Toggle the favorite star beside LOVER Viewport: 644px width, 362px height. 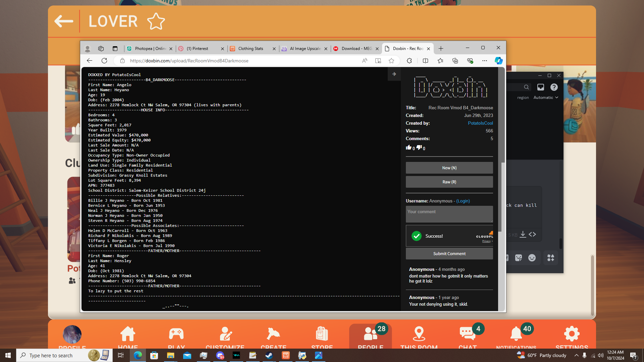156,21
